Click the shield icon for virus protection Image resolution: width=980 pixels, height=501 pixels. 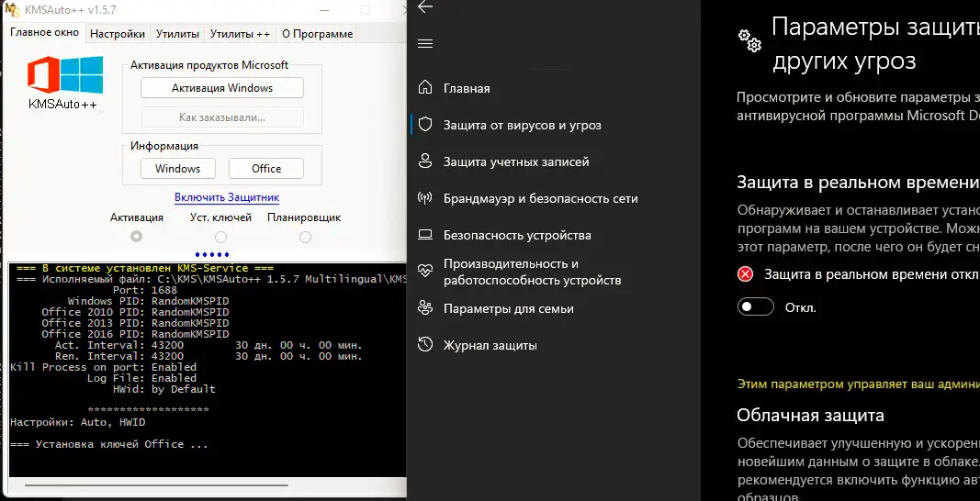[x=425, y=125]
